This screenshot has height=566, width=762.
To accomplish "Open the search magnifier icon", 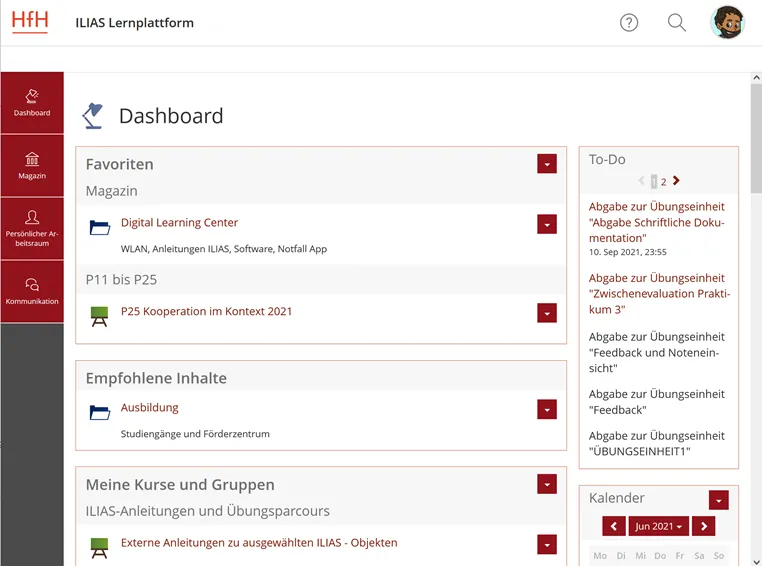I will pos(677,23).
